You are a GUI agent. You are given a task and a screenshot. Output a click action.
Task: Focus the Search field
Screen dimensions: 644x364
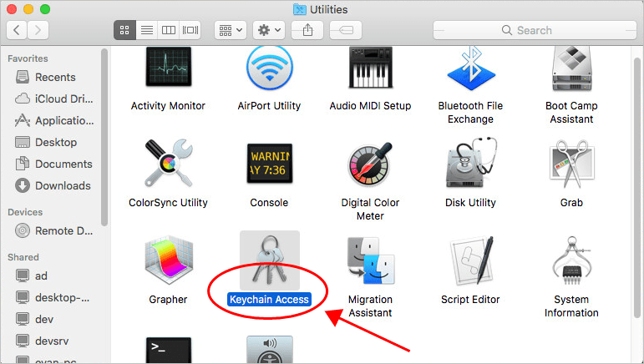(535, 30)
